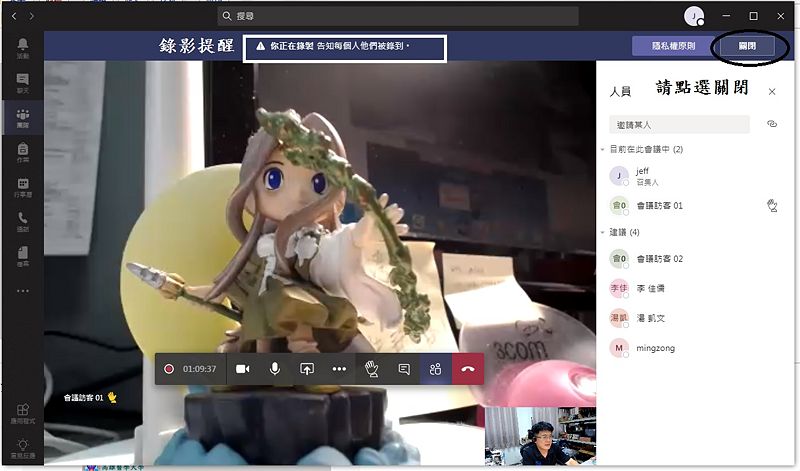Mute the microphone in meeting toolbar
Viewport: 800px width, 471px height.
tap(274, 368)
